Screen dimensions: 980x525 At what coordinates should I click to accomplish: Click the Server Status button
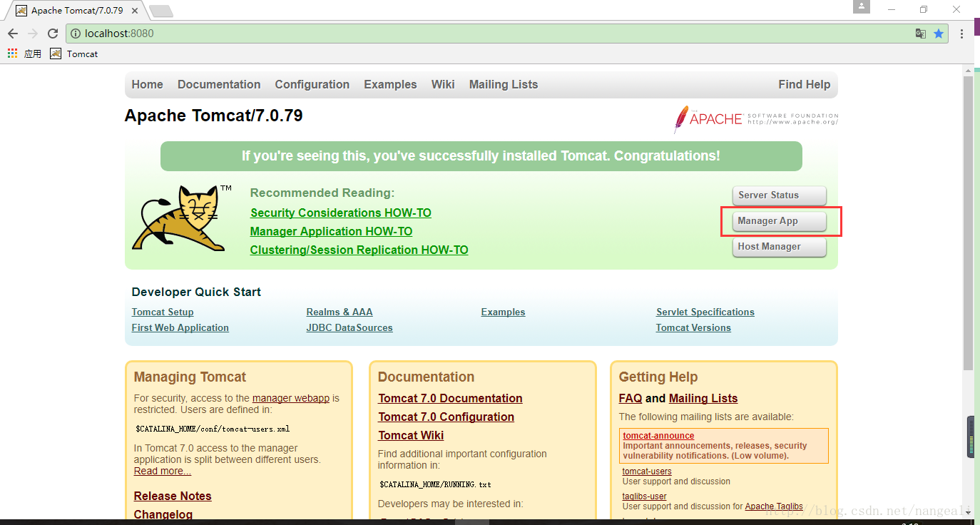[779, 195]
